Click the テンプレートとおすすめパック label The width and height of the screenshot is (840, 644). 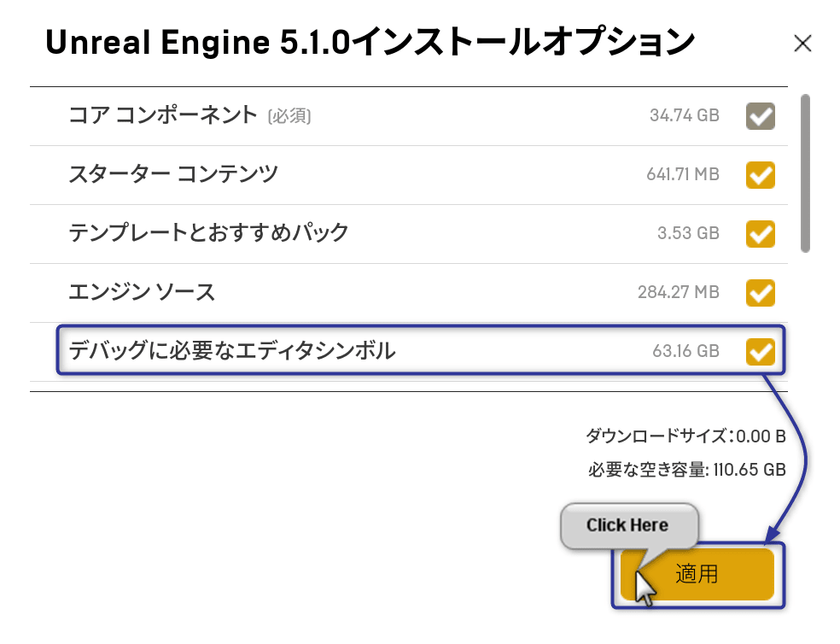(207, 233)
